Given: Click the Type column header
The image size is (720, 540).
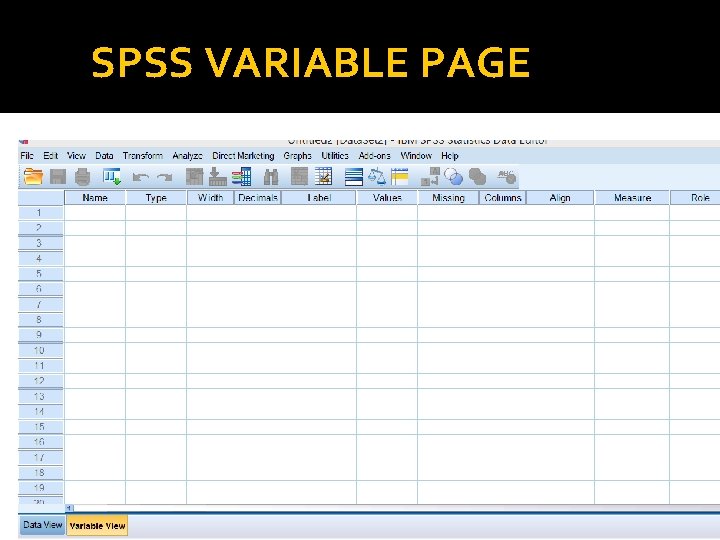Looking at the screenshot, I should 156,198.
